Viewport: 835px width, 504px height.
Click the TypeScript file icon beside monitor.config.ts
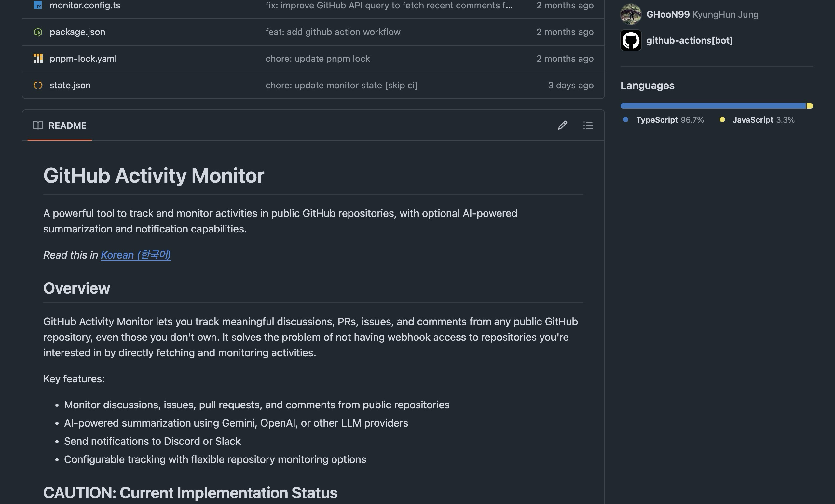[x=38, y=5]
